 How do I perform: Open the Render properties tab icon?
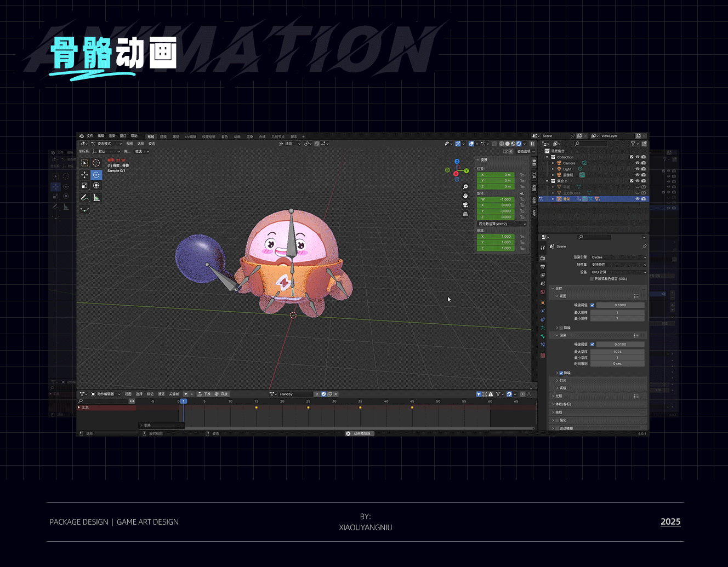click(543, 257)
